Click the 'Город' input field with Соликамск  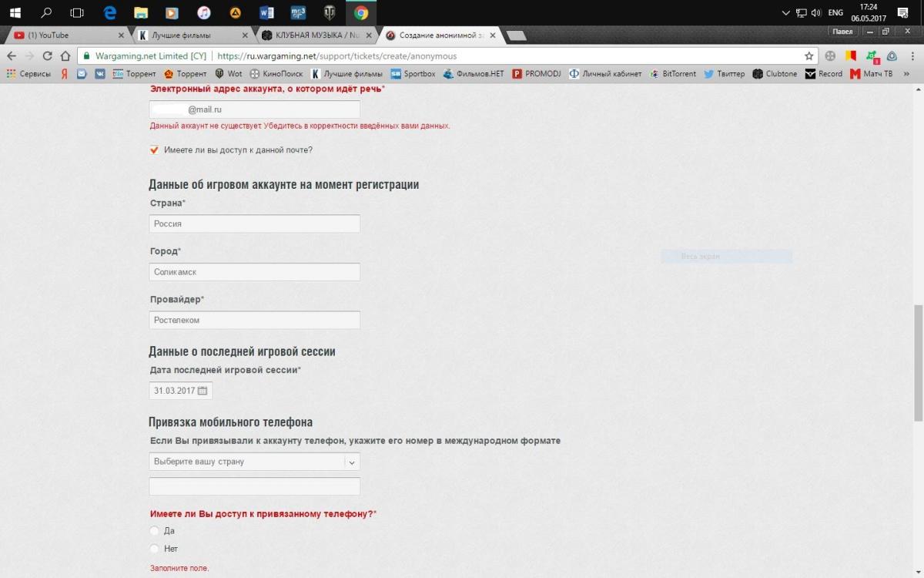(x=254, y=272)
